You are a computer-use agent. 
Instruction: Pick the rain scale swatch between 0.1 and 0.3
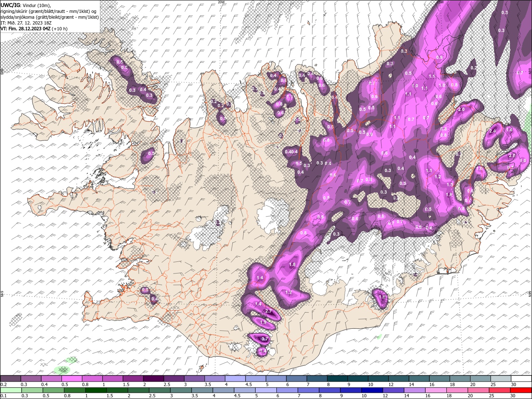[x=10, y=390]
